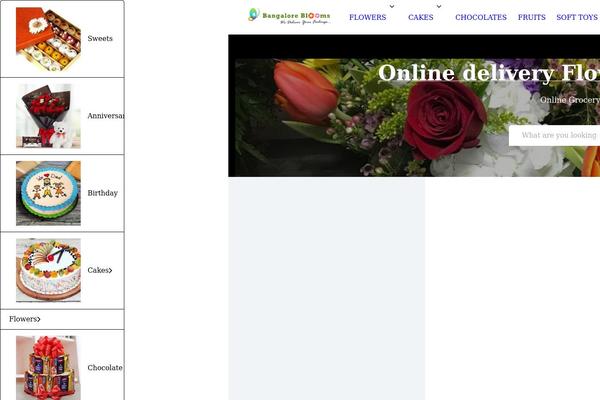Screen dimensions: 600x400
Task: Go to the CHOCOLATES menu item
Action: (481, 17)
